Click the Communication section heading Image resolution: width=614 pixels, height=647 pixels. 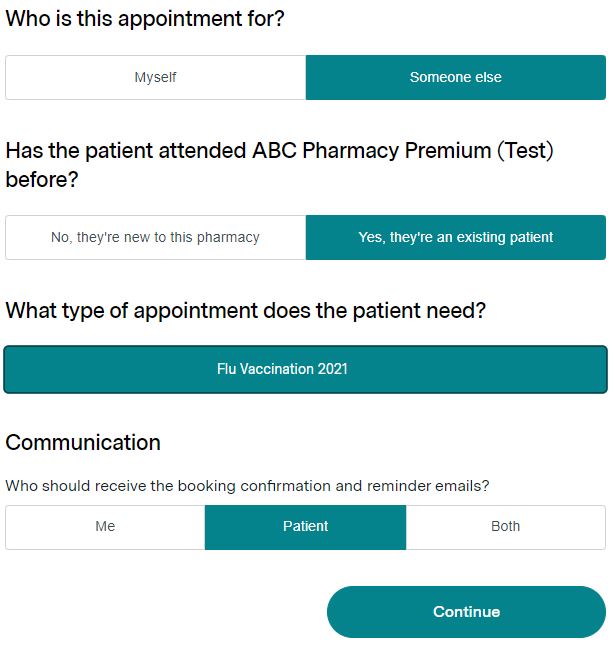(83, 443)
